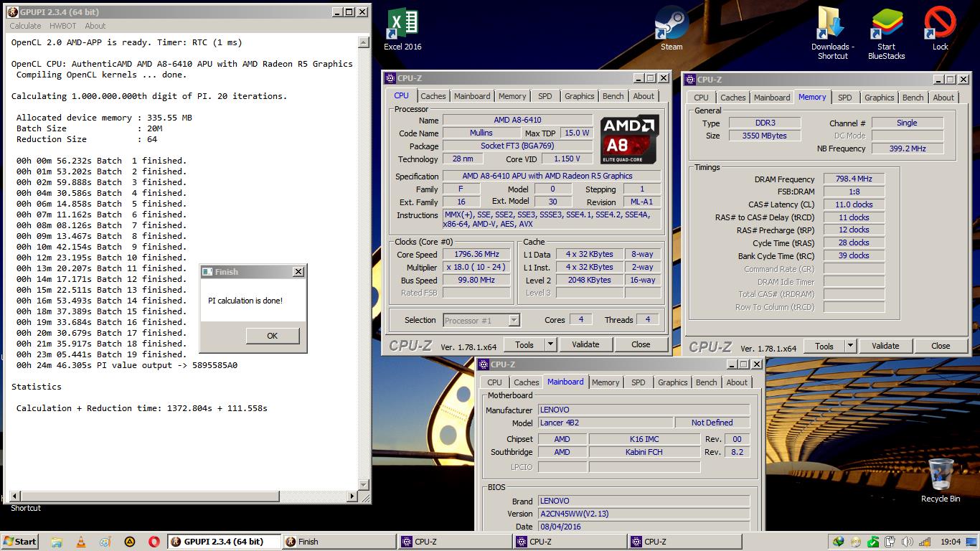This screenshot has height=551, width=980.
Task: Open Bench tab in CPU-Z CPU window
Action: 613,96
